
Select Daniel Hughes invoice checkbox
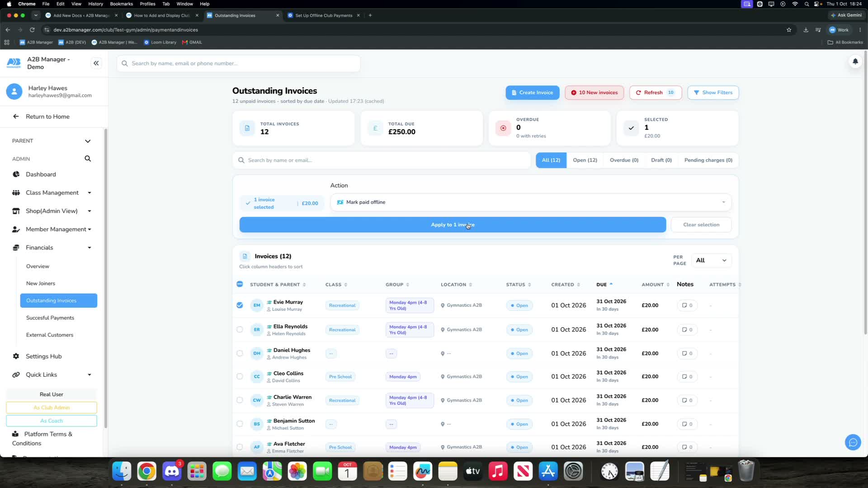click(240, 353)
